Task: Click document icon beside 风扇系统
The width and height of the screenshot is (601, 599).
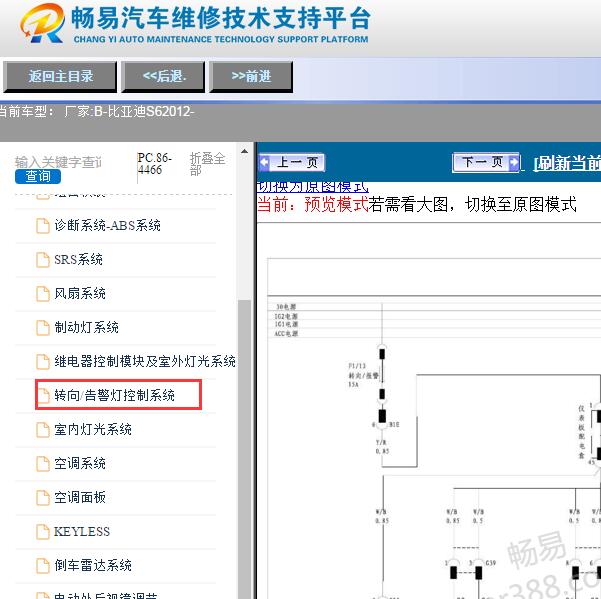Action: click(43, 294)
